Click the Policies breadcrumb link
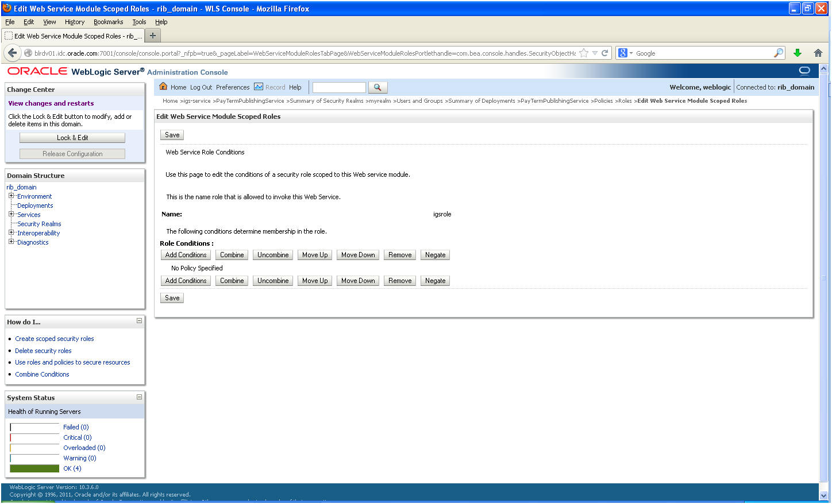 point(603,101)
